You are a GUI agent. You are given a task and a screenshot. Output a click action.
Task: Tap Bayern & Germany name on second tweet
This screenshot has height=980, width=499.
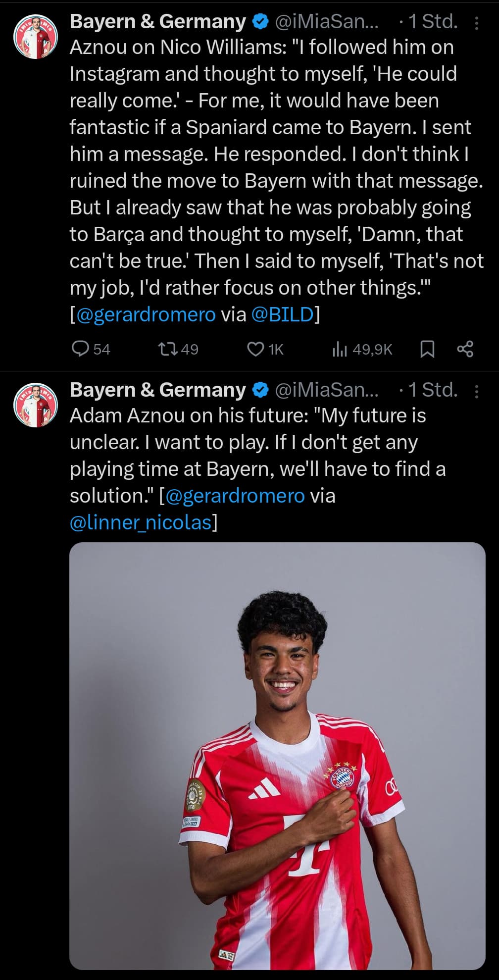pos(157,390)
